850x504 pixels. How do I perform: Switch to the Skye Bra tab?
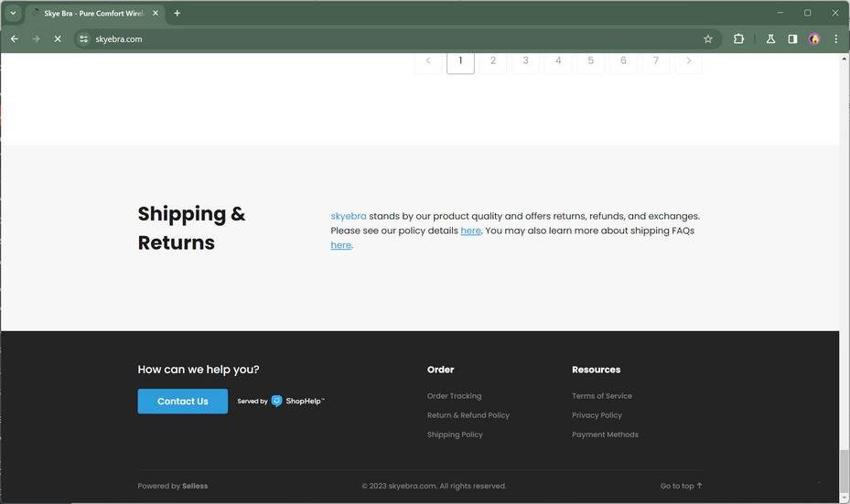91,13
